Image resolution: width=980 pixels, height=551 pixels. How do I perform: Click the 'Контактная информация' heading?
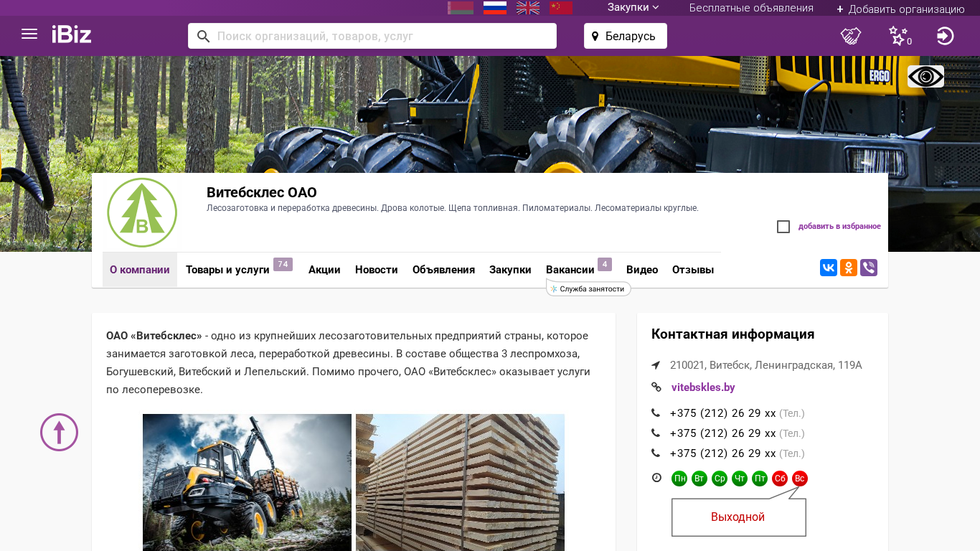732,334
